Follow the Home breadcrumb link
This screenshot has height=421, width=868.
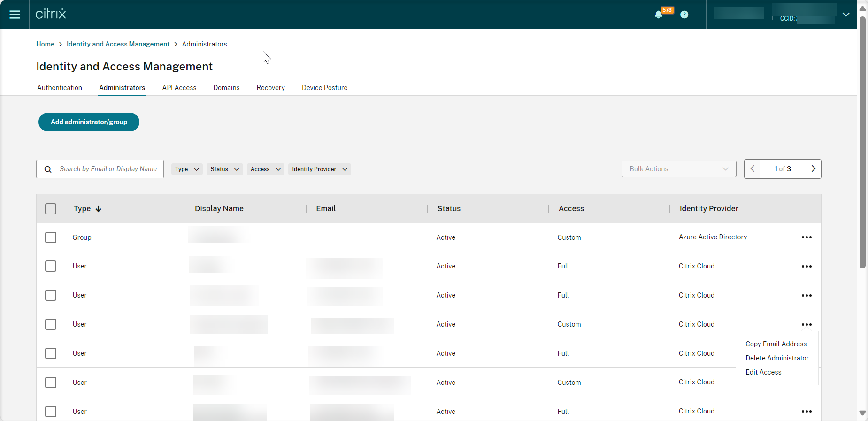(x=45, y=44)
